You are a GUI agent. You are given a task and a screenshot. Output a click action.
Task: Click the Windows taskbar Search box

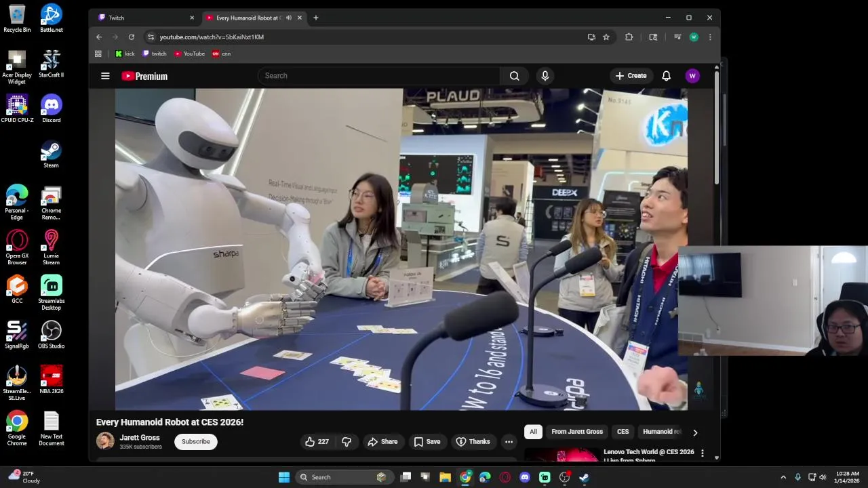(x=344, y=477)
